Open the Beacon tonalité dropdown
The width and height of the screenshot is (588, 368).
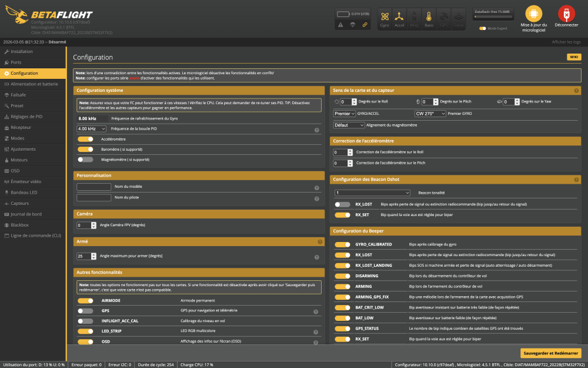[372, 193]
